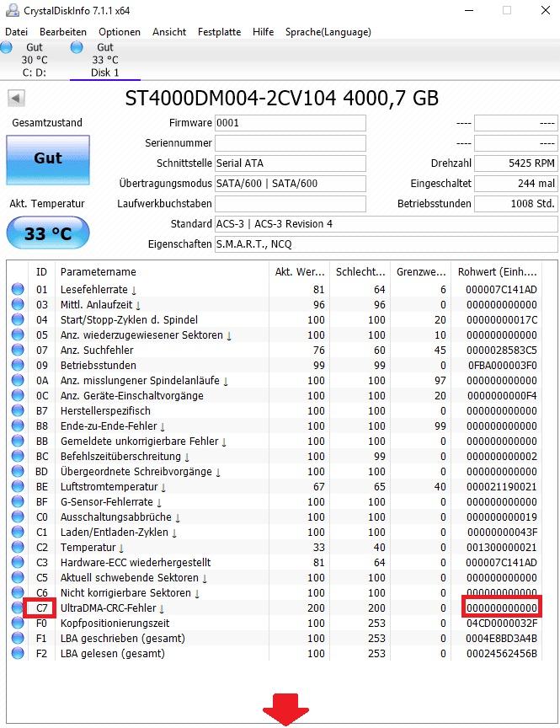This screenshot has height=728, width=560.
Task: Select the C: D: disk tab
Action: (x=35, y=60)
